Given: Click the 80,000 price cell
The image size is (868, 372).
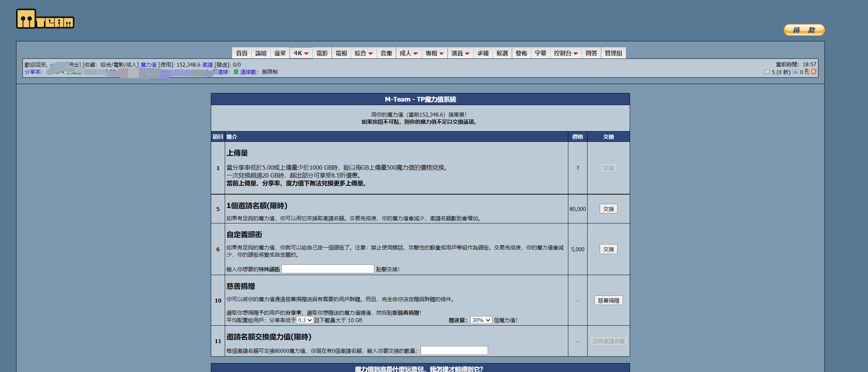Looking at the screenshot, I should click(578, 209).
